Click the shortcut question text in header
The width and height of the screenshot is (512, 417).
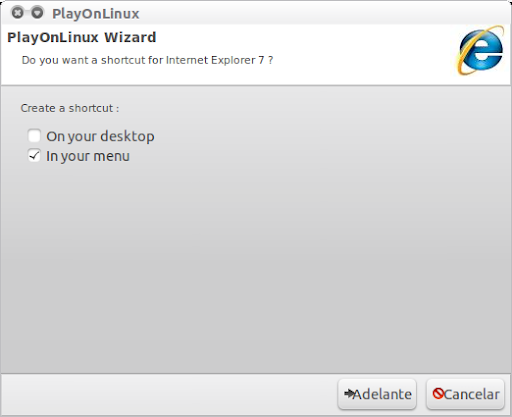point(147,60)
